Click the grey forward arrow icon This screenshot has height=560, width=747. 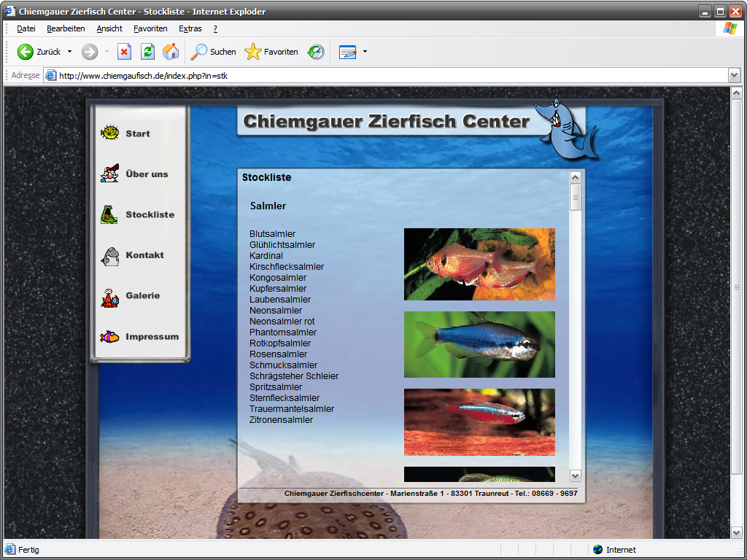coord(90,52)
